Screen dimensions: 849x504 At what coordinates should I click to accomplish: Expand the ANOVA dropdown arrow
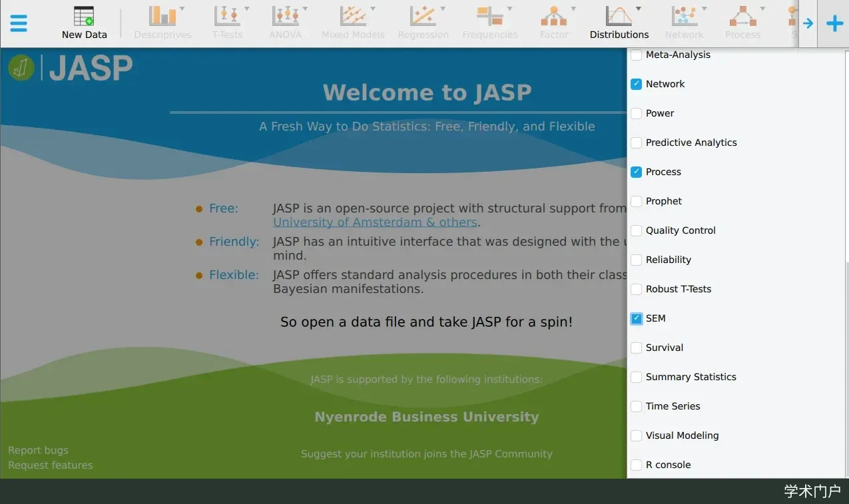[x=305, y=9]
